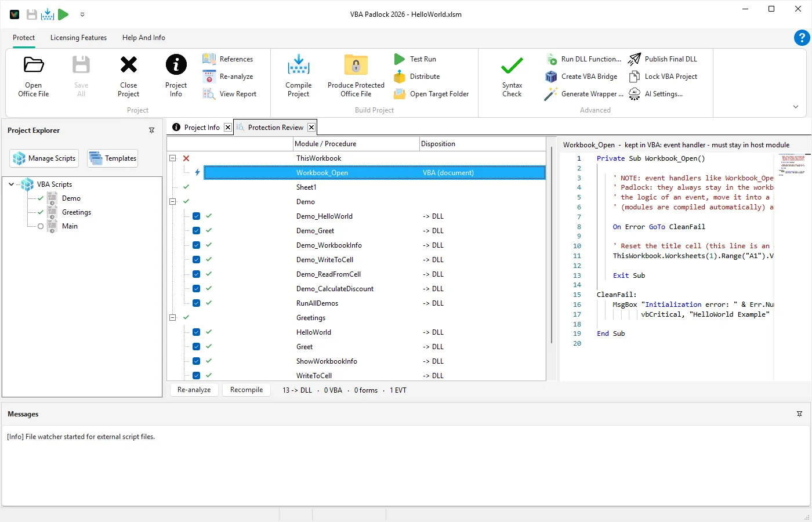Open Run DLL Function dialog

click(x=583, y=59)
